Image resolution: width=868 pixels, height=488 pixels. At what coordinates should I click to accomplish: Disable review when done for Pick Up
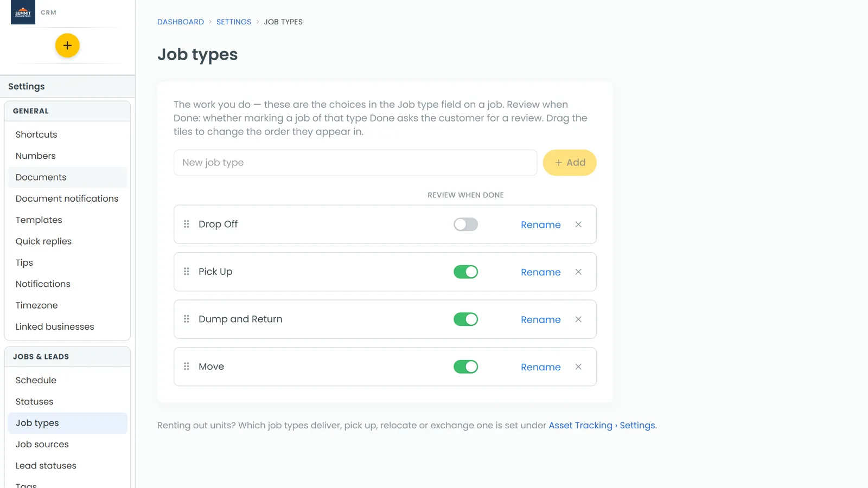pos(465,272)
